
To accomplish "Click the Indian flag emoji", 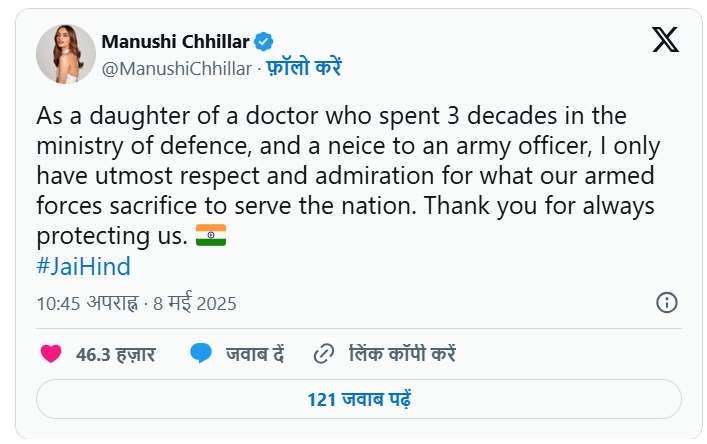I will (x=210, y=237).
